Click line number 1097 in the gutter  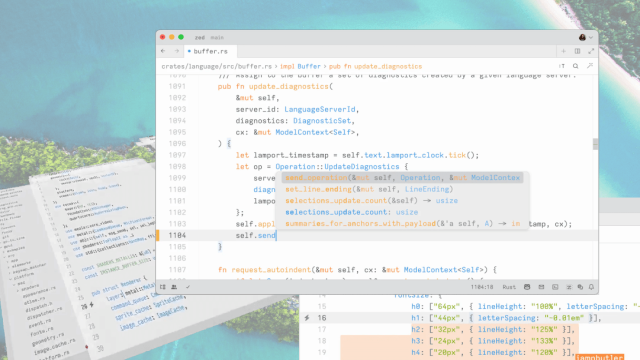pyautogui.click(x=177, y=155)
